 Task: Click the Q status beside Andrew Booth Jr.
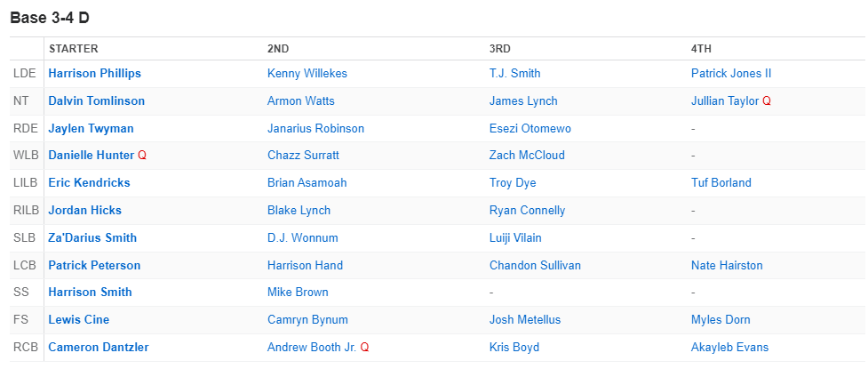pyautogui.click(x=364, y=348)
